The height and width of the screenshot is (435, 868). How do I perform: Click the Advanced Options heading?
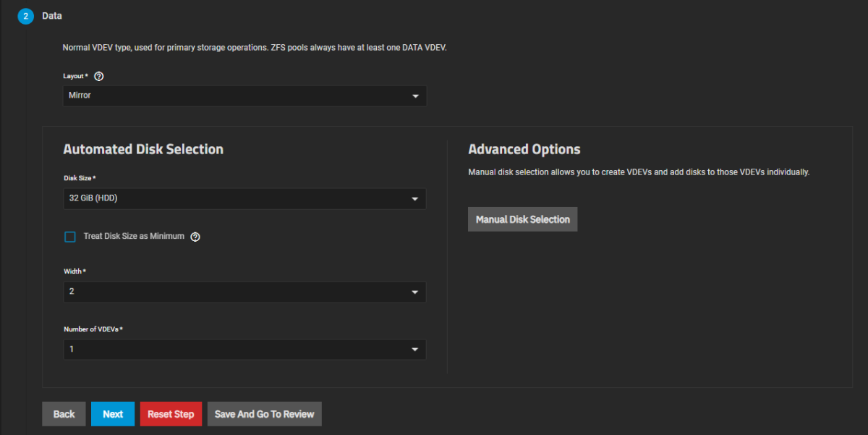point(524,149)
